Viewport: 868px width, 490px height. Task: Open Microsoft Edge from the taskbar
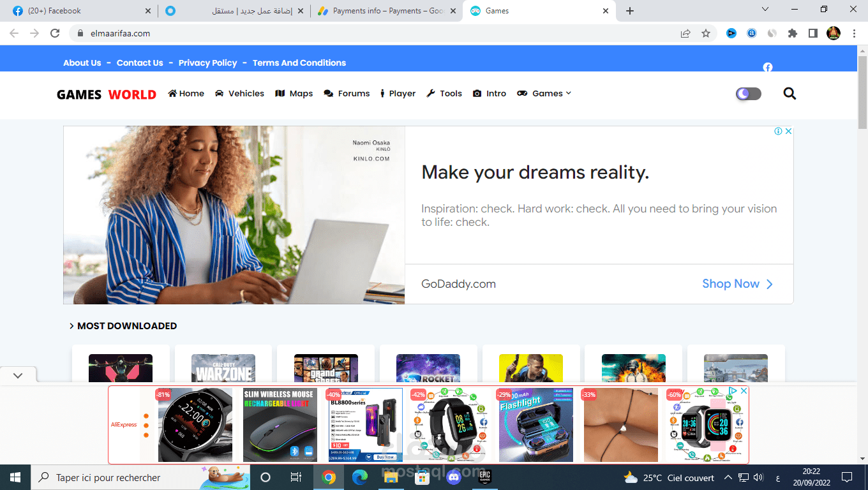click(x=360, y=477)
